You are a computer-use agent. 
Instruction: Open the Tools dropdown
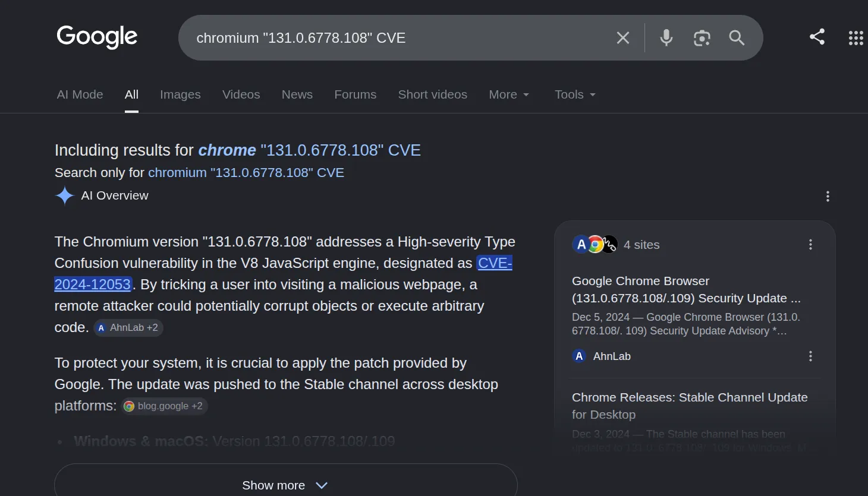coord(575,94)
